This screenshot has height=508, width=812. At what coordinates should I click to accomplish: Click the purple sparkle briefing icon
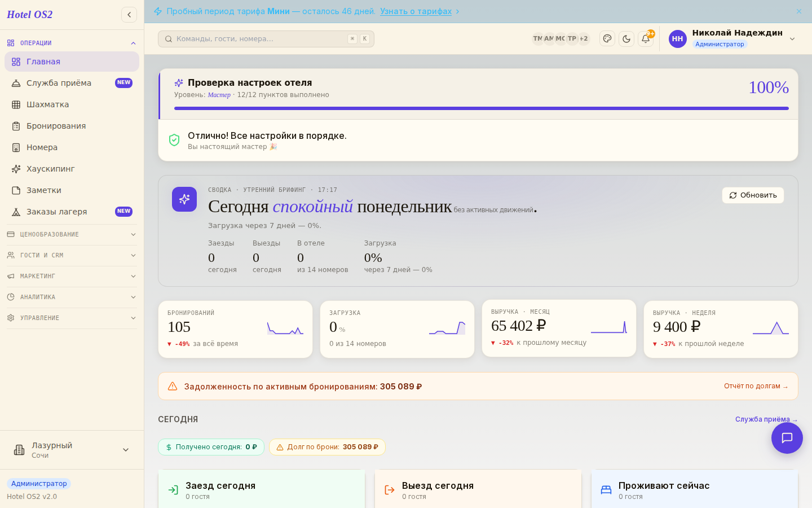tap(184, 199)
